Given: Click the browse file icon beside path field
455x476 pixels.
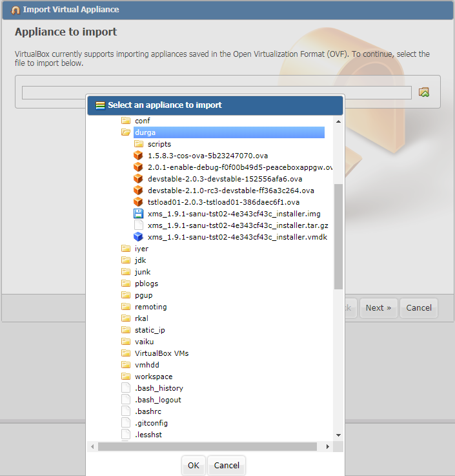Looking at the screenshot, I should (423, 92).
